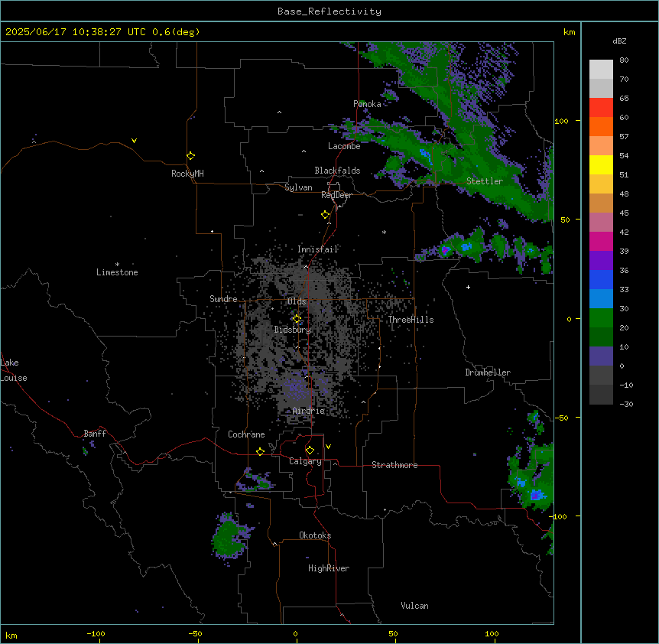
Task: Click the Airdrie city label
Action: pos(309,411)
